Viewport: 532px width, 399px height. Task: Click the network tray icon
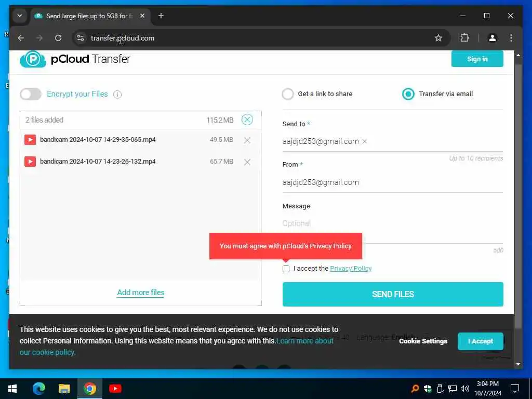(453, 389)
